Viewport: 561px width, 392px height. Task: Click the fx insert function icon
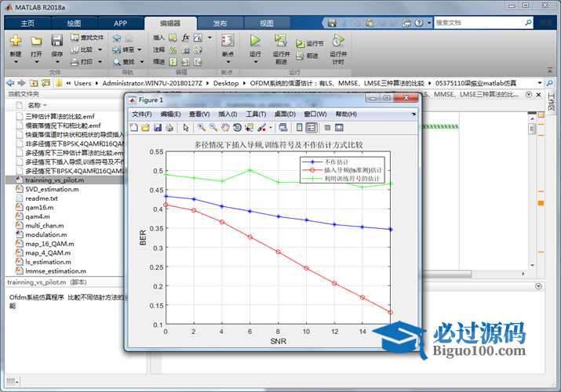coord(185,38)
